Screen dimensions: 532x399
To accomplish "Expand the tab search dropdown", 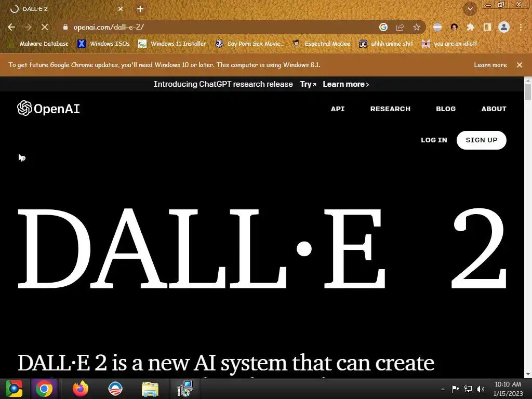I will pos(470,9).
